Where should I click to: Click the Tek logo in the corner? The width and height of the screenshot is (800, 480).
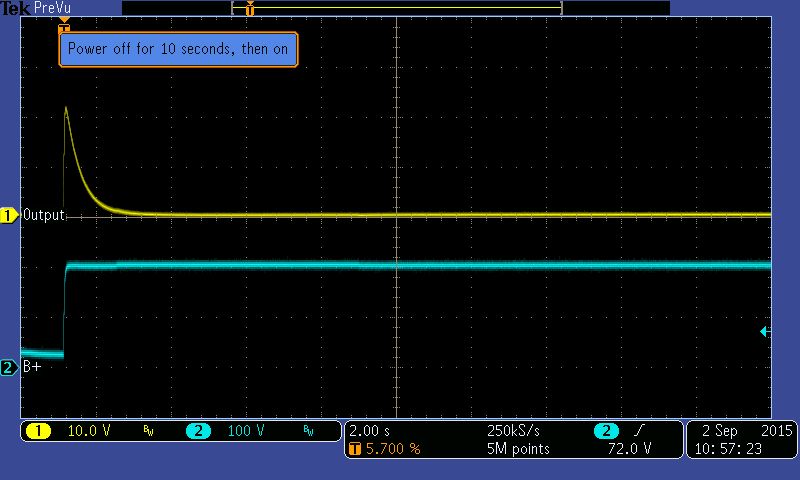(14, 8)
